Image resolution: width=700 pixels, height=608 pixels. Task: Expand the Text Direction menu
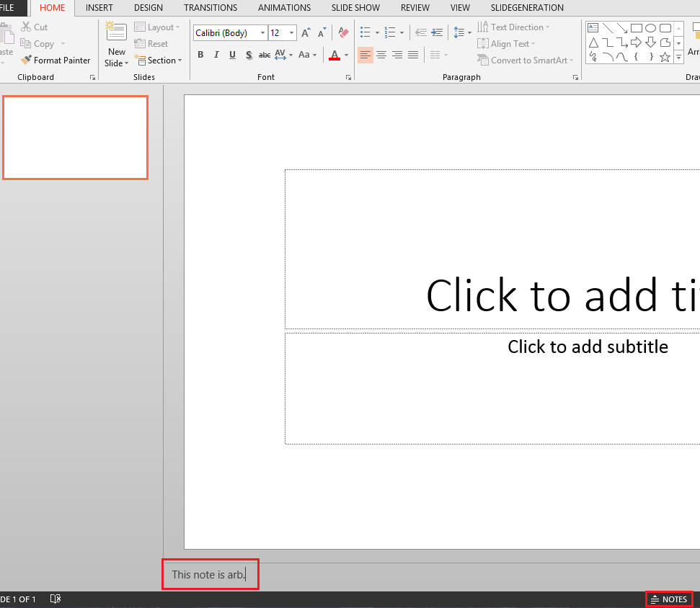(x=513, y=27)
